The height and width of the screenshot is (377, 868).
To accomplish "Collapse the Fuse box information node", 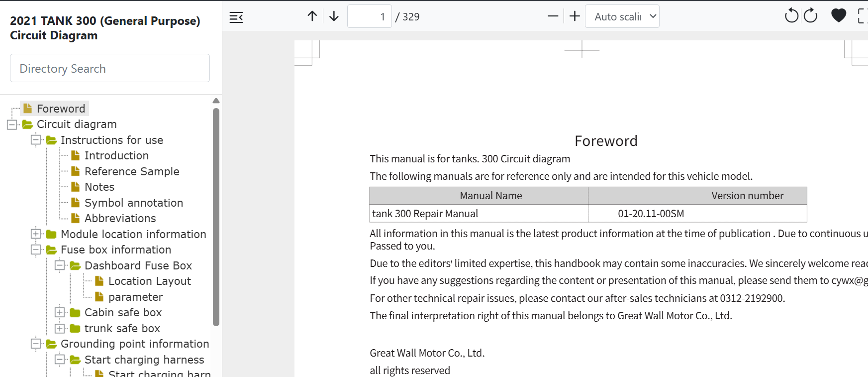I will pyautogui.click(x=36, y=250).
